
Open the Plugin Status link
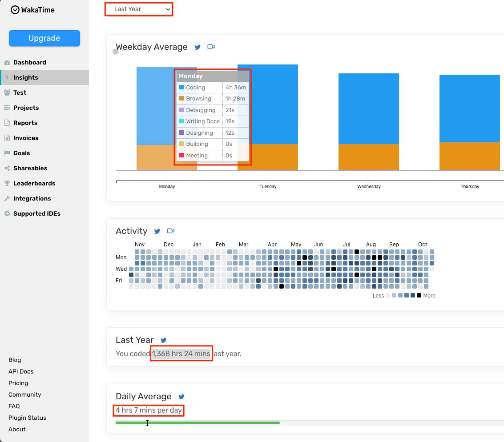(x=27, y=418)
